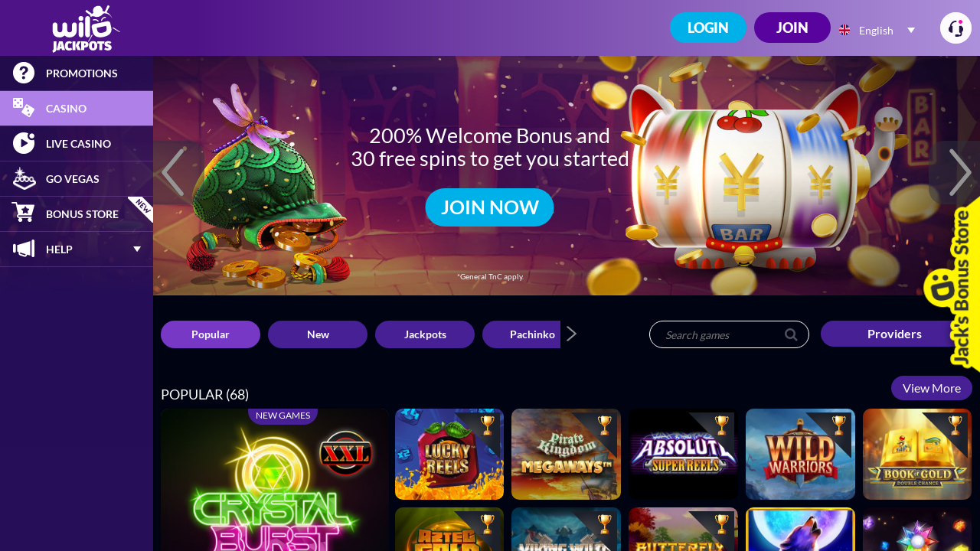Click the search magnifier icon

[x=791, y=334]
